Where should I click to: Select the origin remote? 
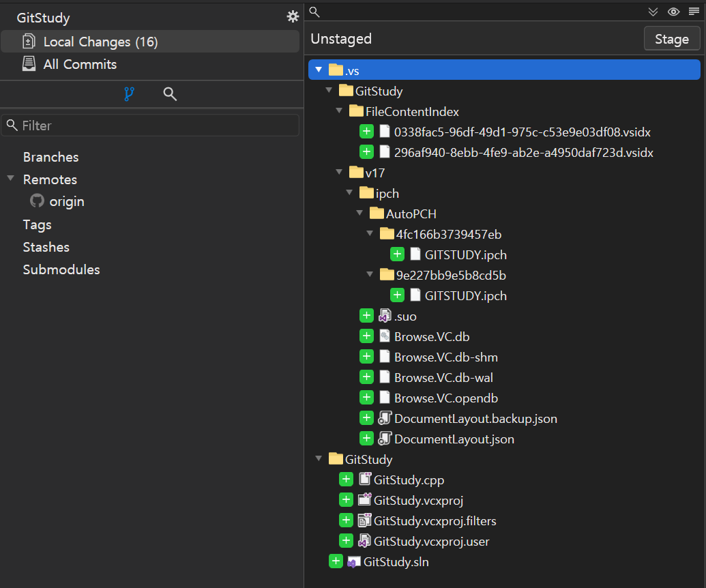(67, 201)
